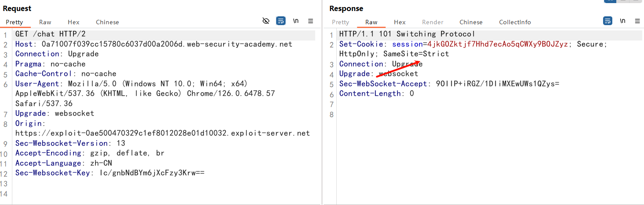Screen dimensions: 644x205
Task: Open the Request Hex tab
Action: tap(74, 22)
